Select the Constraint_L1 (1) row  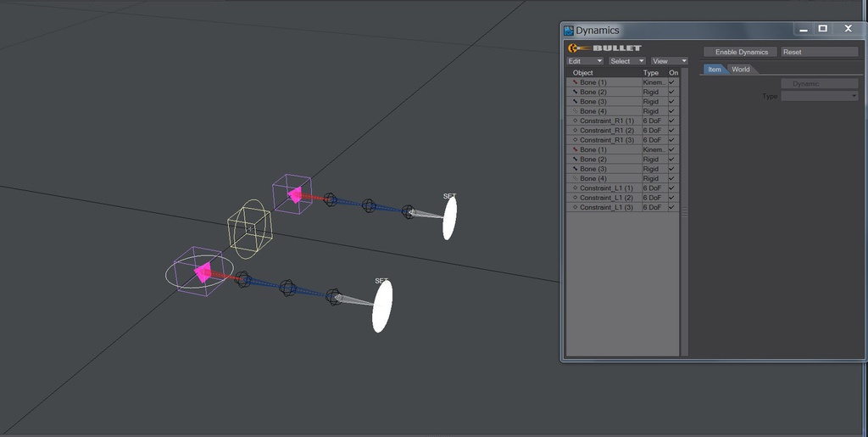pyautogui.click(x=623, y=188)
